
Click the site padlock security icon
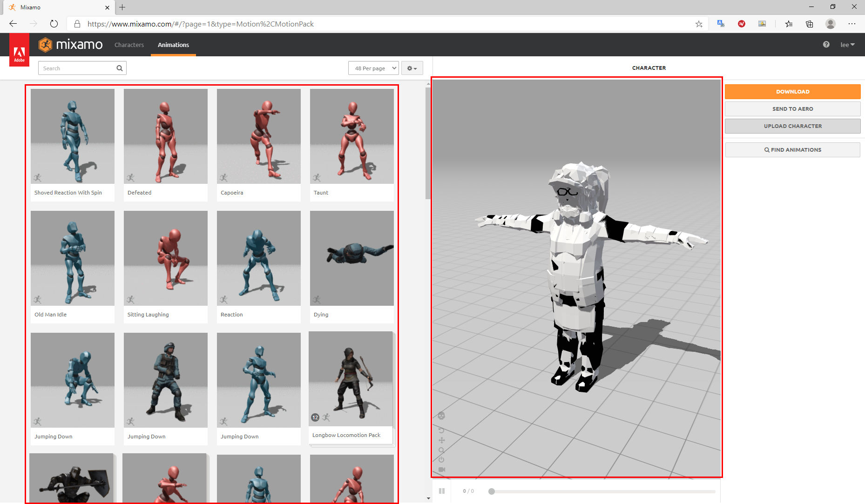click(x=77, y=24)
